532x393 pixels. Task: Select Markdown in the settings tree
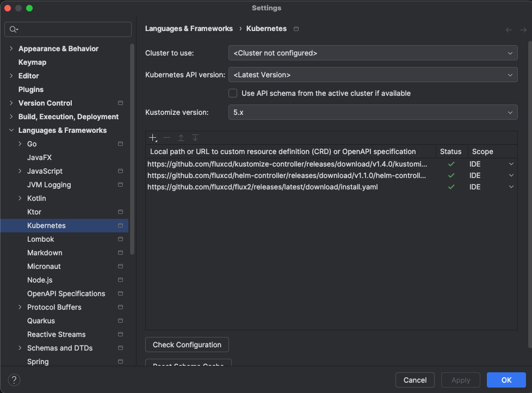[x=45, y=253]
